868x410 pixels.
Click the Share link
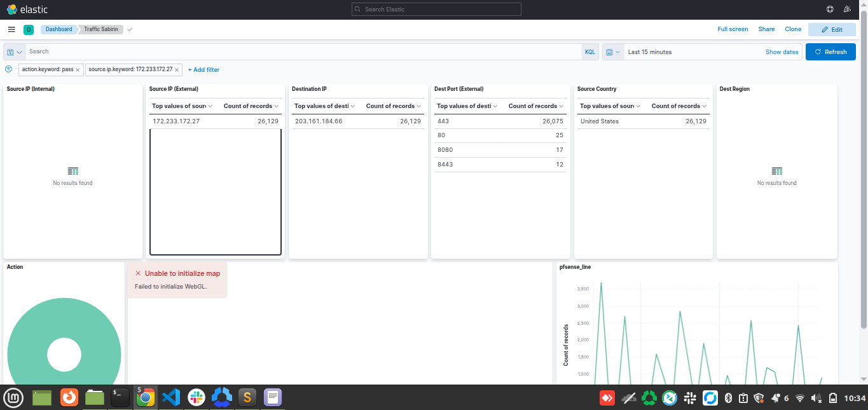766,29
